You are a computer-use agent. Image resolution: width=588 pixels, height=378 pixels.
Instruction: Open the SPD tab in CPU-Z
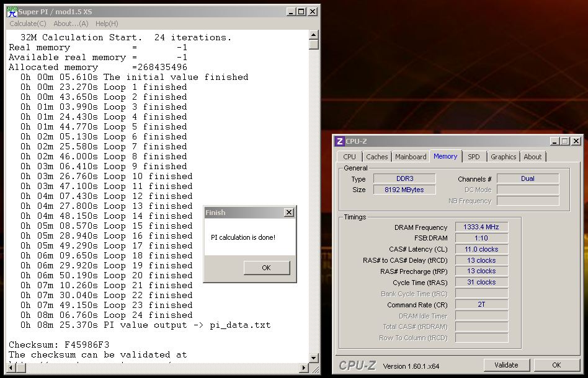tap(474, 157)
